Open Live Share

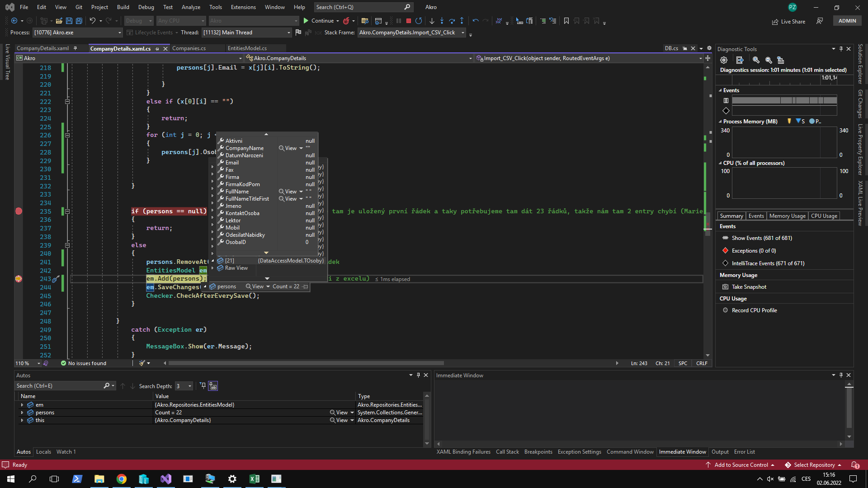788,21
